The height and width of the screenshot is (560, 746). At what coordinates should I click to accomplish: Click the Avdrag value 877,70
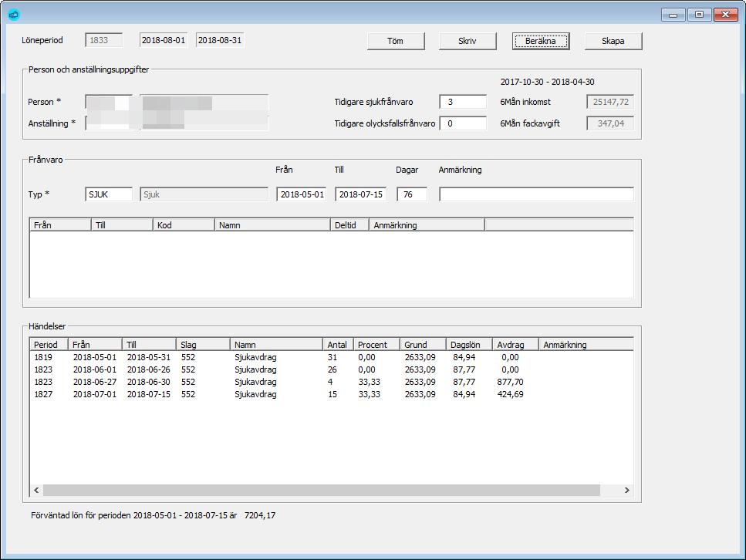coord(510,382)
